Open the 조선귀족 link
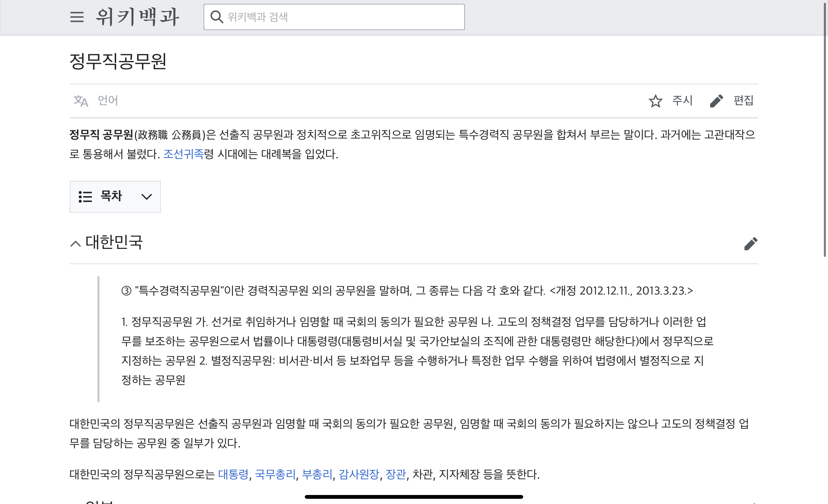The width and height of the screenshot is (828, 504). (183, 154)
